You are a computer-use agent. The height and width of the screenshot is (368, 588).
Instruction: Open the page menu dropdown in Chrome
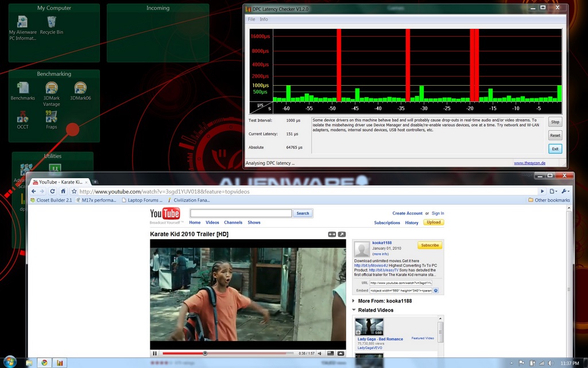click(x=553, y=191)
